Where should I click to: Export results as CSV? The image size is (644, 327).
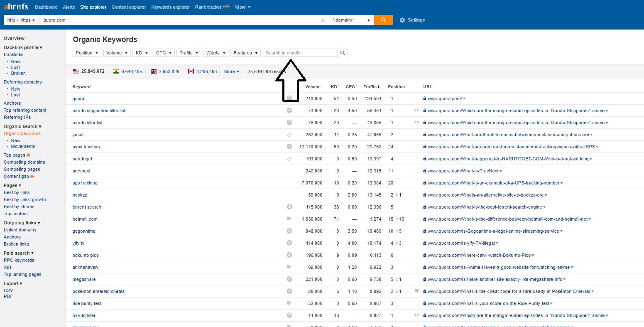8,290
